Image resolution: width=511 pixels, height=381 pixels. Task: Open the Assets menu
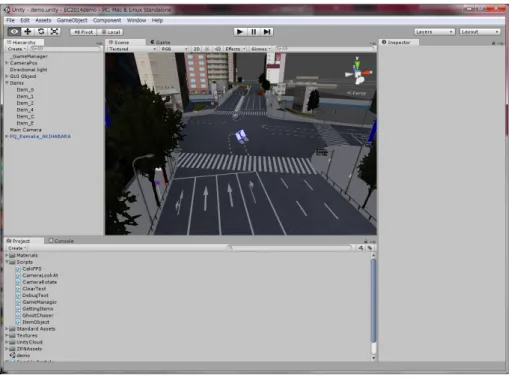click(43, 20)
